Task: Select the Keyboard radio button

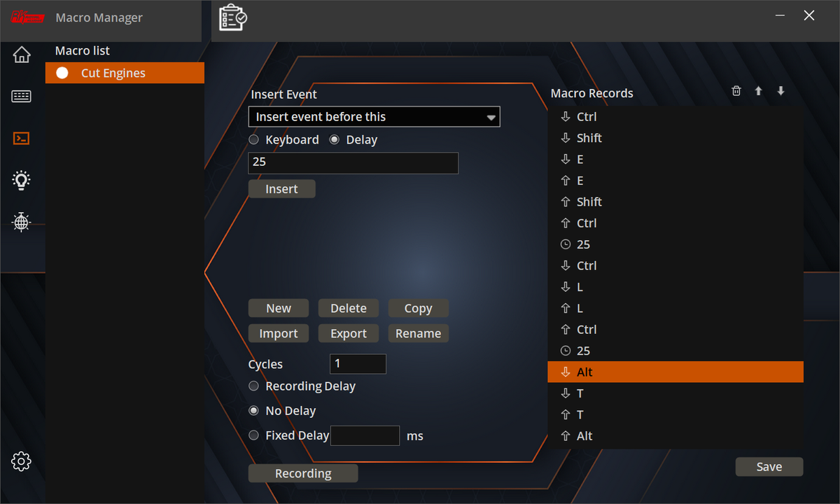Action: pos(254,140)
